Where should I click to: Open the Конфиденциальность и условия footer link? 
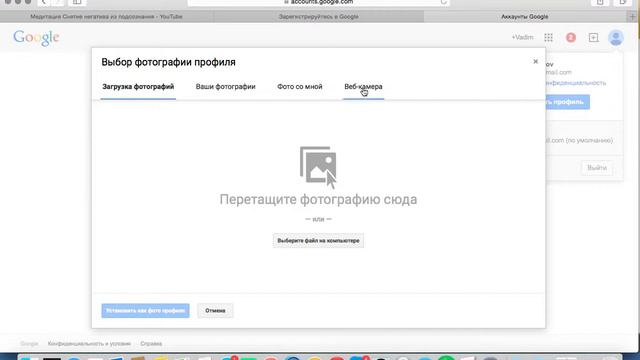point(89,344)
